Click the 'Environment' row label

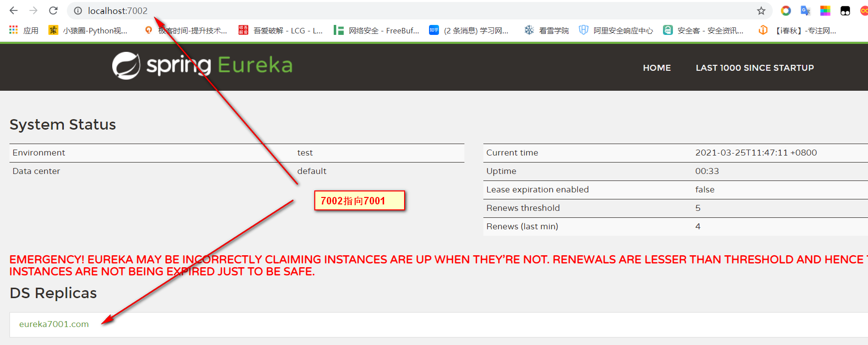coord(39,153)
